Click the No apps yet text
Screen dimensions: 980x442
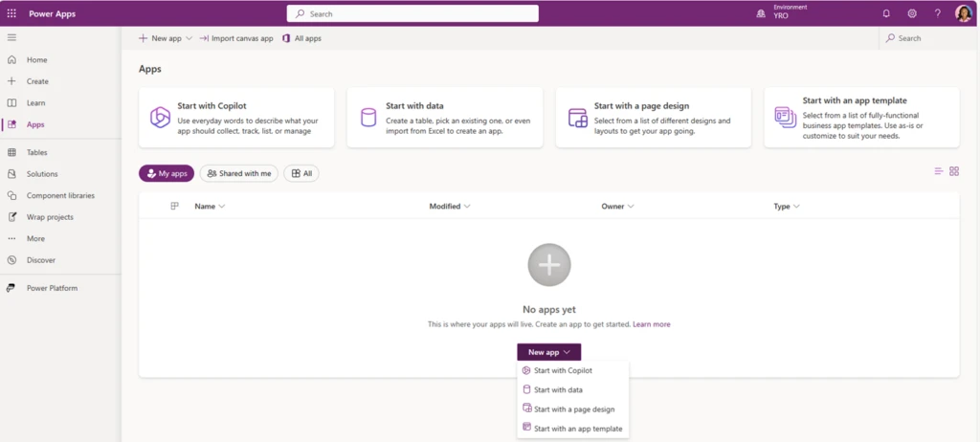[548, 309]
